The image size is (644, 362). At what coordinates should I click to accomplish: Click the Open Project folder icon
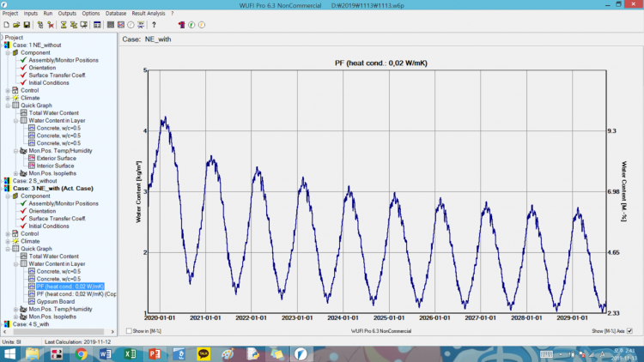16,25
